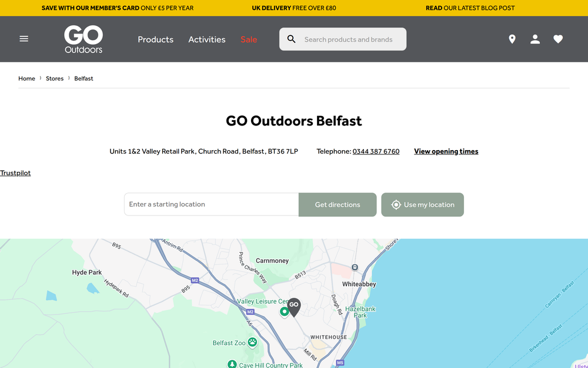The height and width of the screenshot is (368, 588).
Task: Read our latest blog post link
Action: coord(470,8)
